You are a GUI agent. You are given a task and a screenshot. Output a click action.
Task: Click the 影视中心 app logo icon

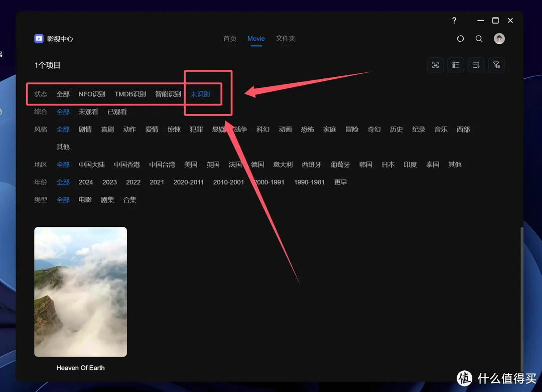[x=39, y=39]
